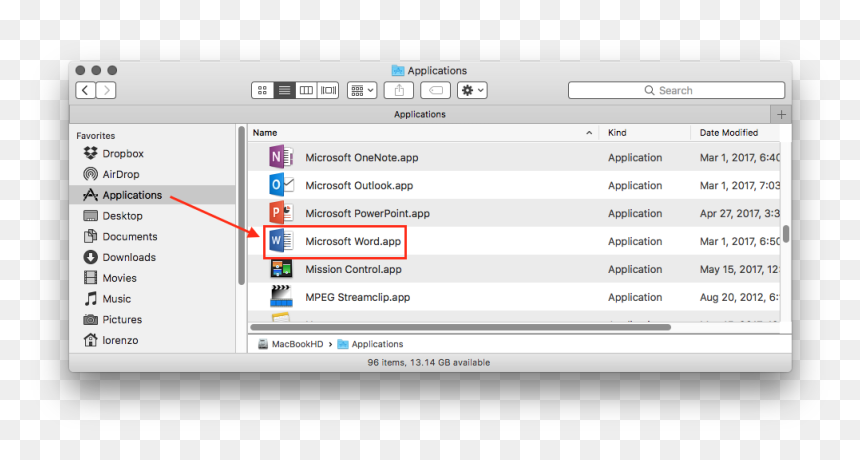Switch to Cover Flow view
860x460 pixels.
pos(328,90)
